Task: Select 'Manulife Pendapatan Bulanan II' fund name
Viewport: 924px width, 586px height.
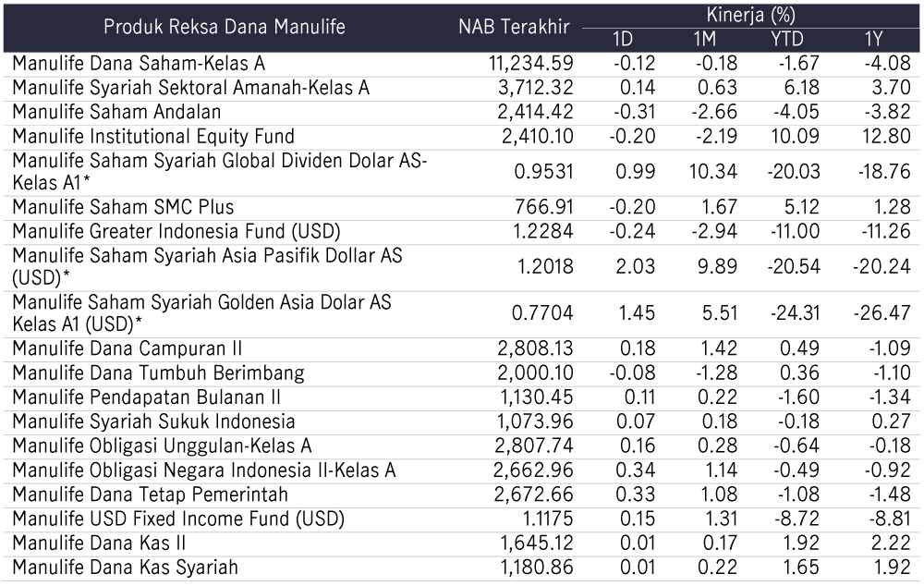Action: 146,397
